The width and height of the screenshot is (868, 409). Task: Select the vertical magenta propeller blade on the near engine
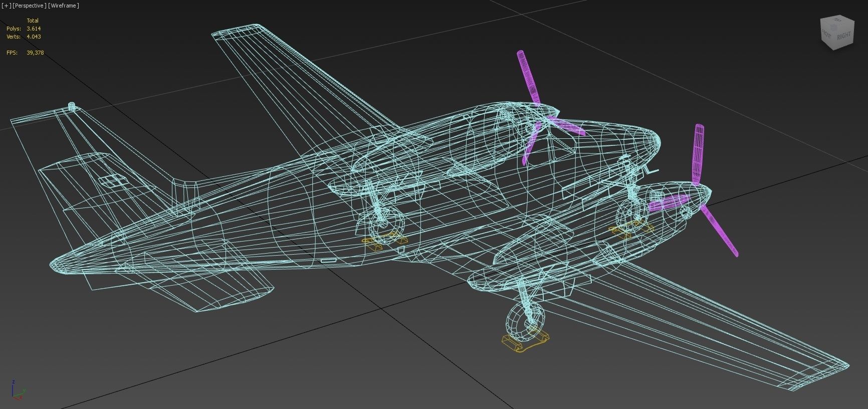pyautogui.click(x=698, y=154)
